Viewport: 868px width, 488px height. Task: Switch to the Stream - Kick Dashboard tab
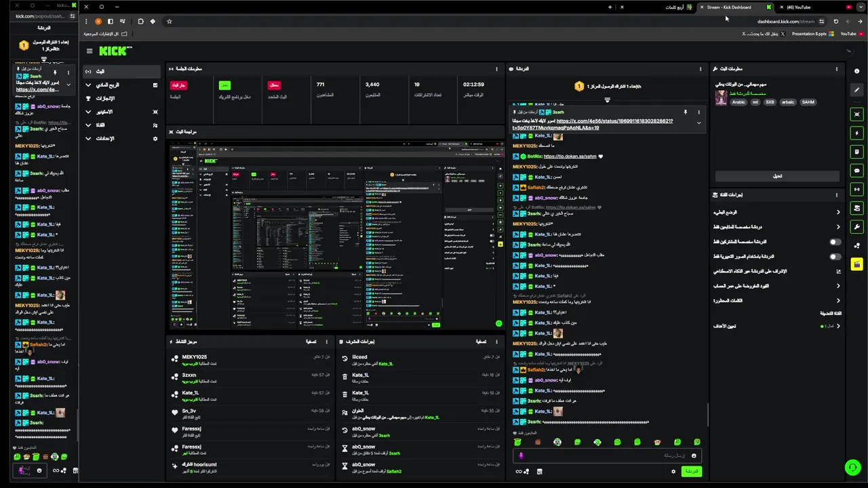736,7
